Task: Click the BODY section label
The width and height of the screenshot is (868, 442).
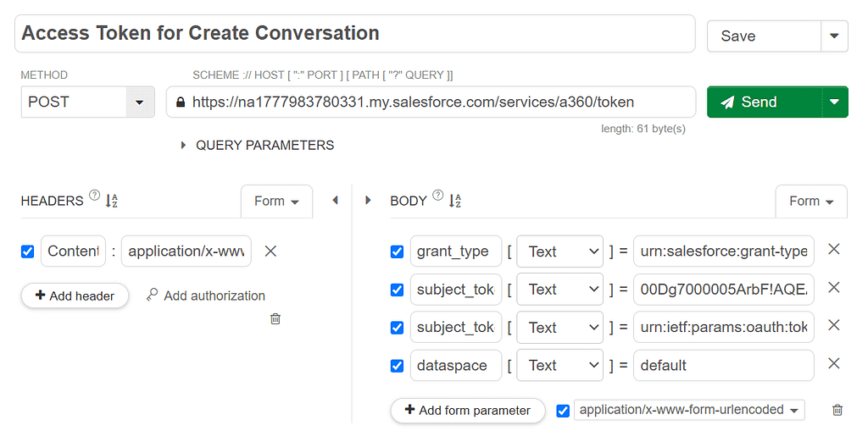Action: pos(409,201)
